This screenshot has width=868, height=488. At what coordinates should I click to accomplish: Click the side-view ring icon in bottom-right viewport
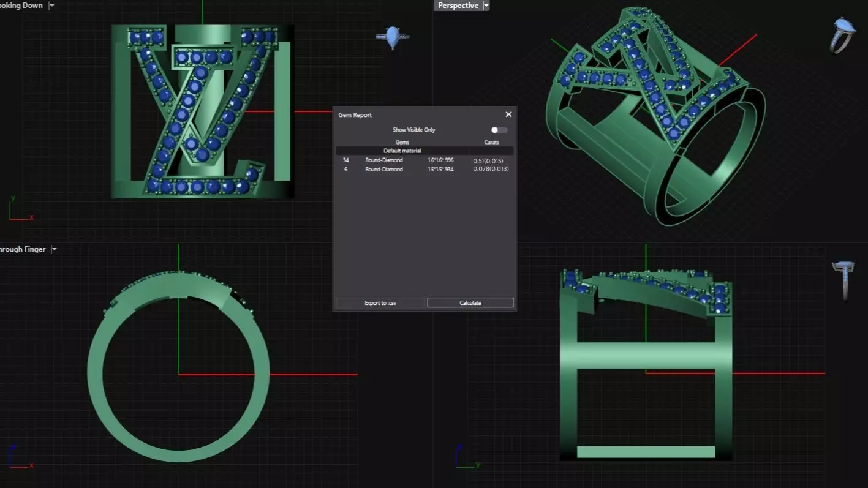[843, 281]
